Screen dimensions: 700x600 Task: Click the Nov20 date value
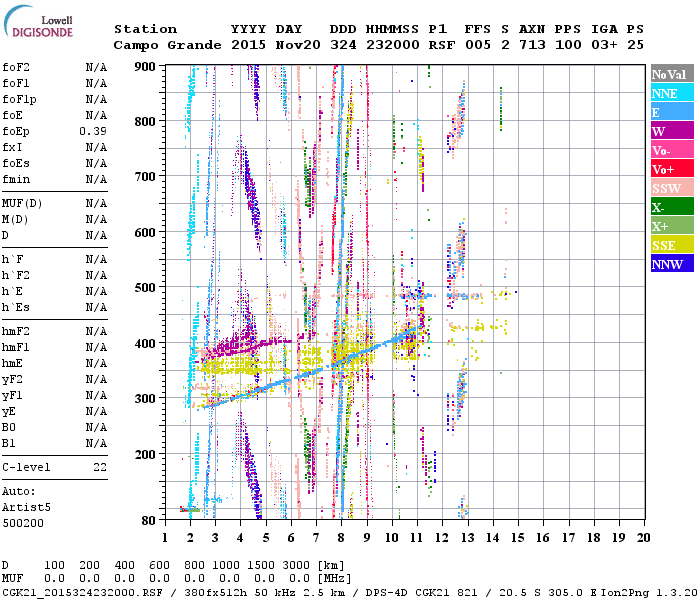pos(298,45)
